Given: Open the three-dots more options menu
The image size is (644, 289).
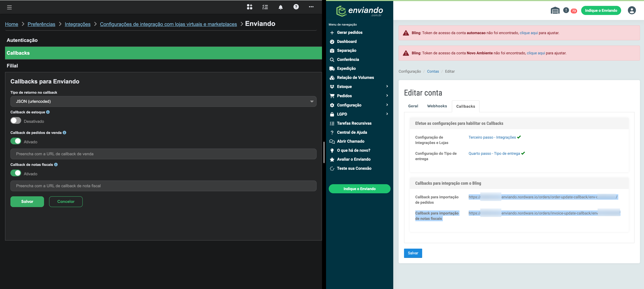Looking at the screenshot, I should tap(311, 7).
